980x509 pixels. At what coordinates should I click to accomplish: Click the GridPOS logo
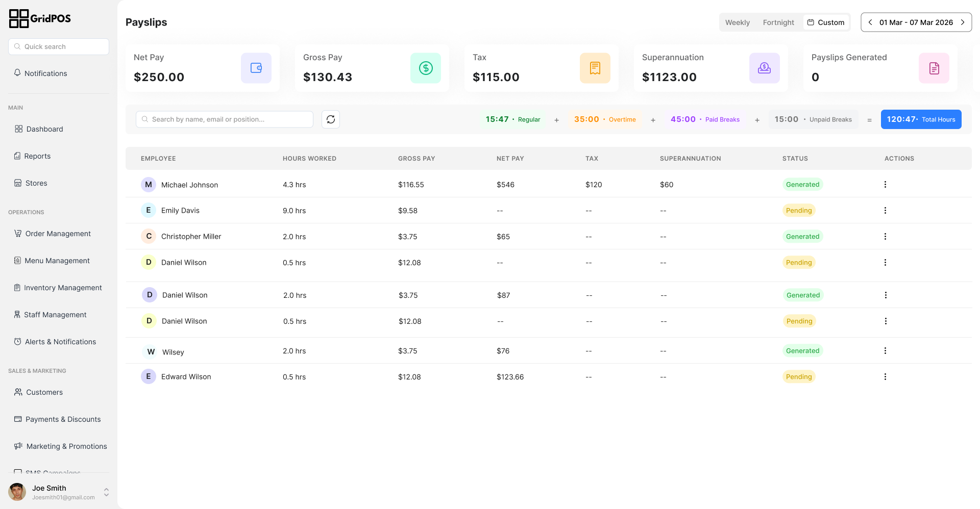(x=40, y=19)
